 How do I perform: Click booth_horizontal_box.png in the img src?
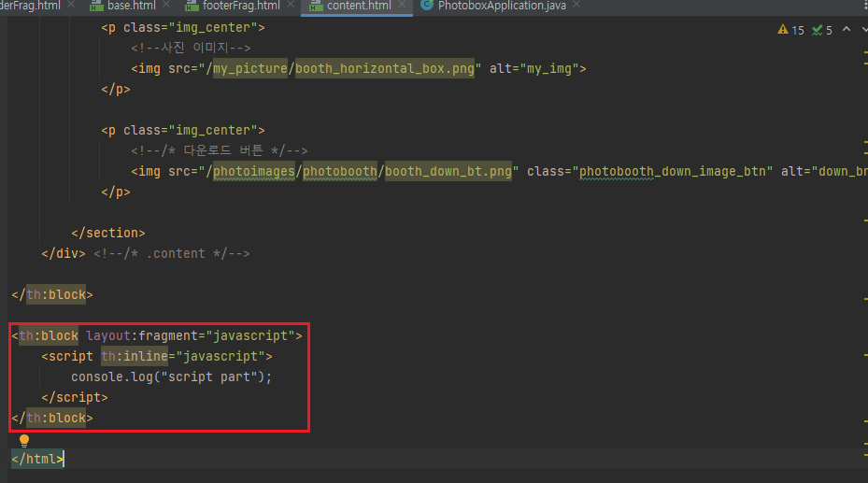385,68
